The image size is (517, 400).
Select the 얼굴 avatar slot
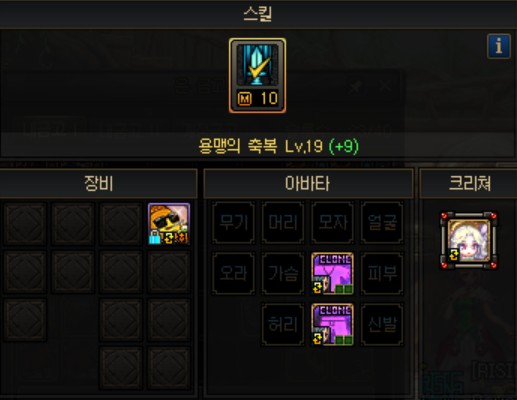[382, 222]
